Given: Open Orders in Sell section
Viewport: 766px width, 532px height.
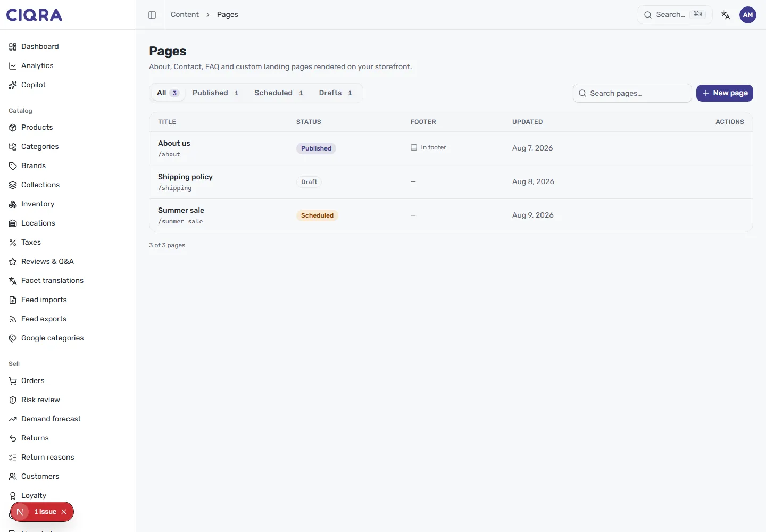Looking at the screenshot, I should [68, 381].
